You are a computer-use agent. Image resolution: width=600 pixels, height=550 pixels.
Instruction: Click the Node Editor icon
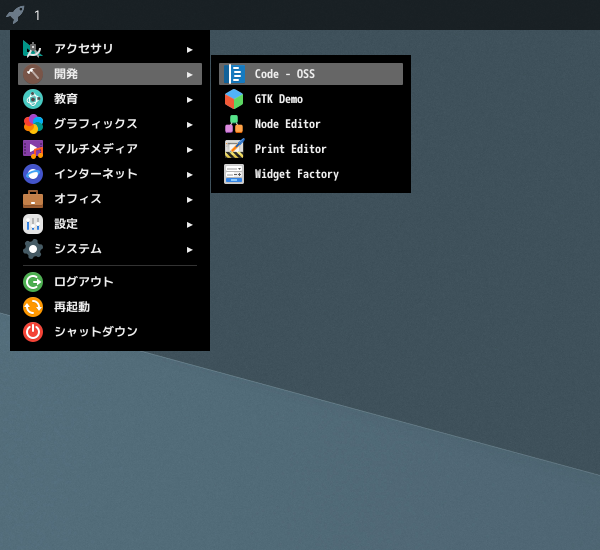[x=234, y=124]
